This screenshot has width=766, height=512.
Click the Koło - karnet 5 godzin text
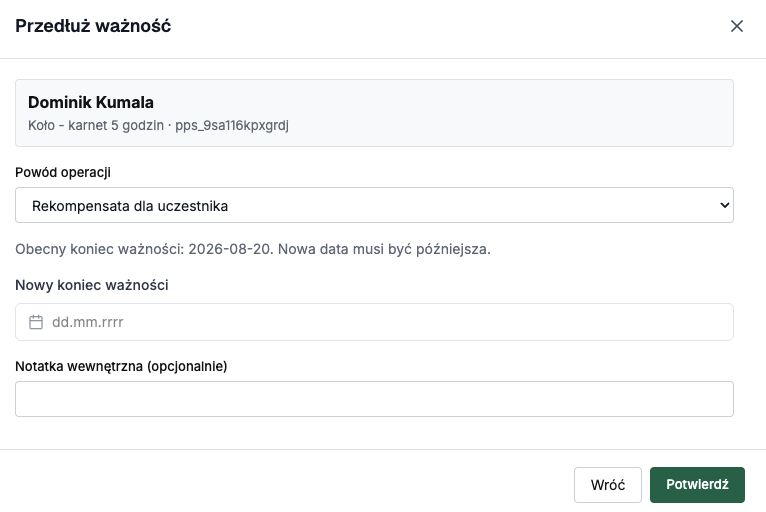pyautogui.click(x=96, y=126)
